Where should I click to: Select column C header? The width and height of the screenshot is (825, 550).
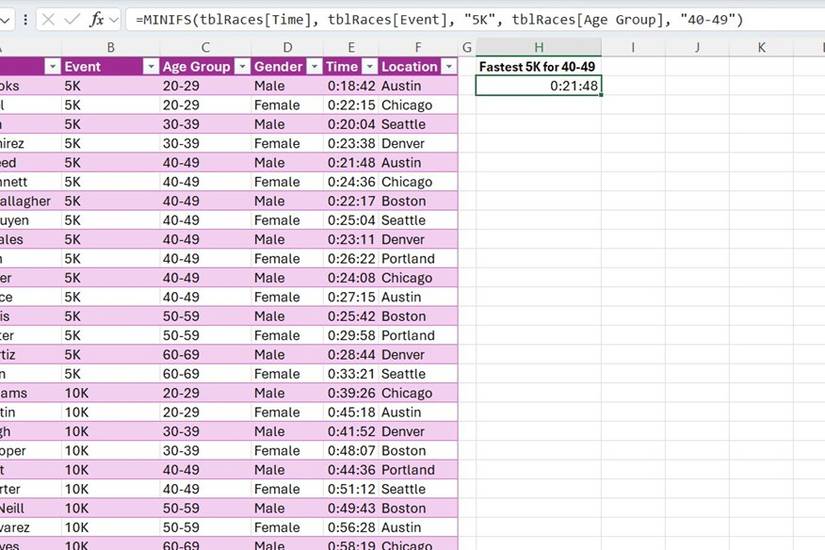[x=205, y=47]
